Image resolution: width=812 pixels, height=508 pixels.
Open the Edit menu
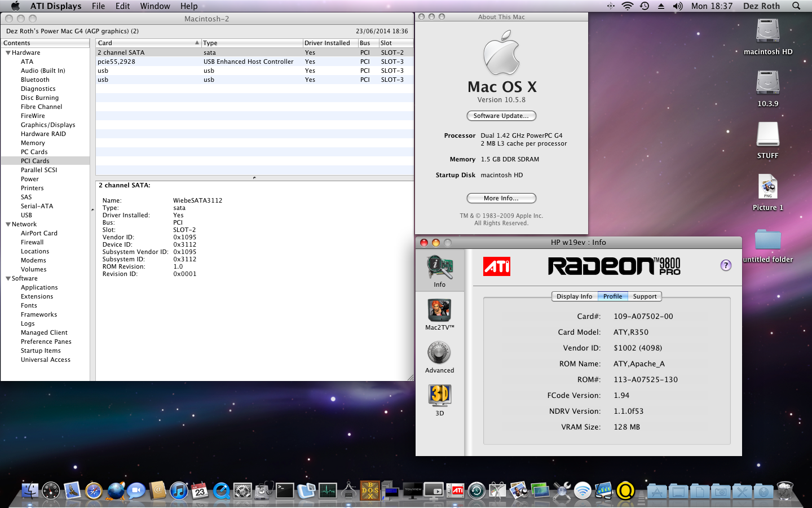click(x=122, y=6)
